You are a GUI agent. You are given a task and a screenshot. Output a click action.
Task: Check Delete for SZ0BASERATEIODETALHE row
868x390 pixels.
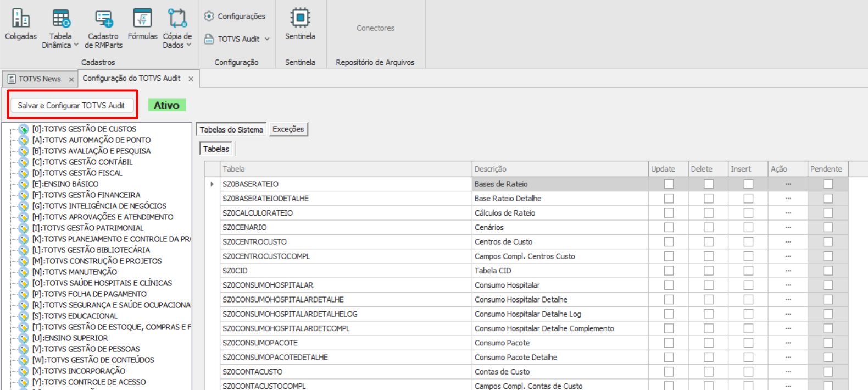point(709,199)
